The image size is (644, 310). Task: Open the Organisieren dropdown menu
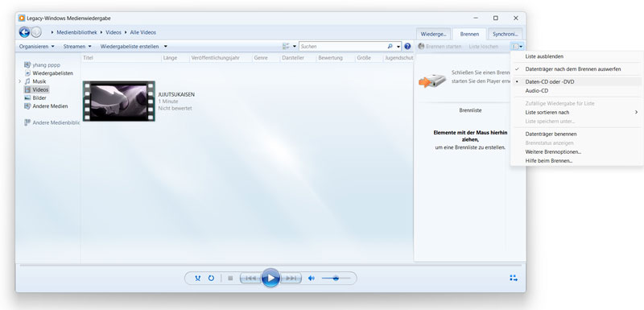click(36, 47)
